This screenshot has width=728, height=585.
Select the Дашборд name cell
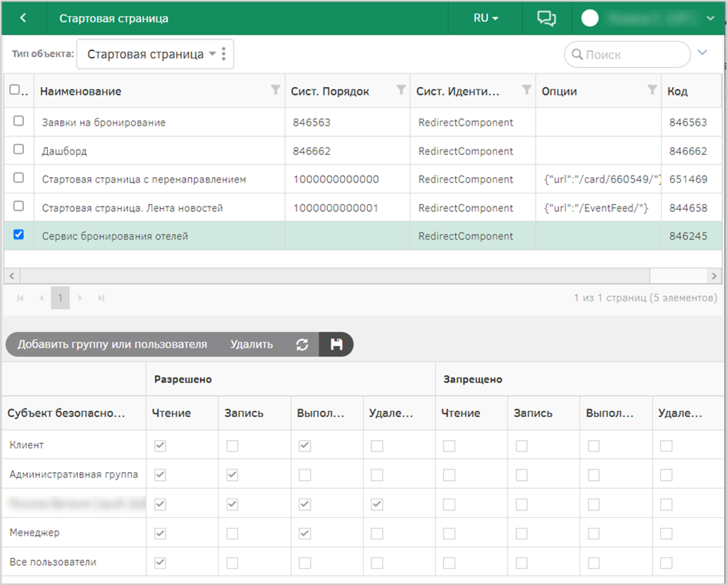(159, 151)
